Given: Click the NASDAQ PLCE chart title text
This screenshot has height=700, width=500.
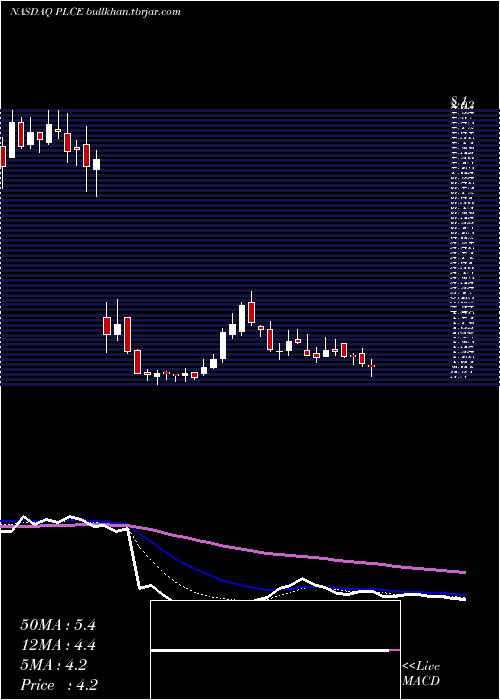Looking at the screenshot, I should coord(95,12).
